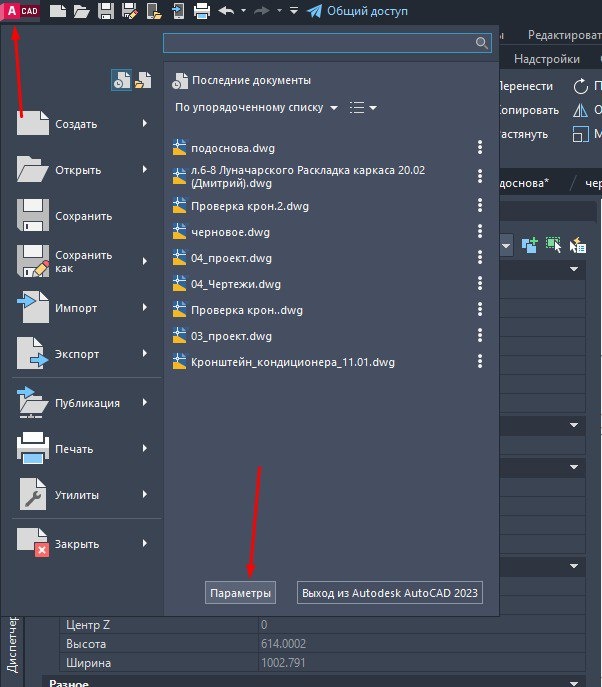Click three-dot options for черновое.dwg
The image size is (602, 687).
480,231
